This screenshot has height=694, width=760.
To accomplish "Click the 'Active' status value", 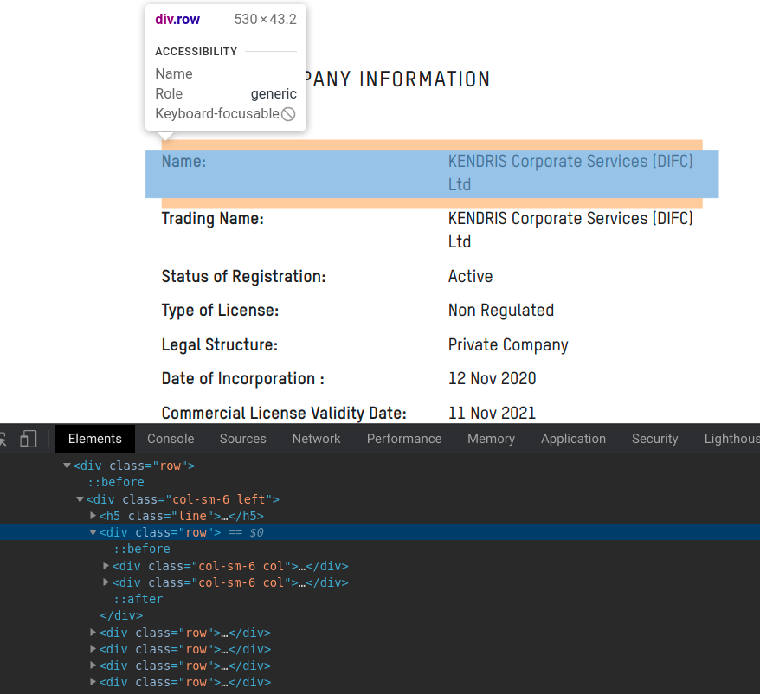I will tap(470, 276).
